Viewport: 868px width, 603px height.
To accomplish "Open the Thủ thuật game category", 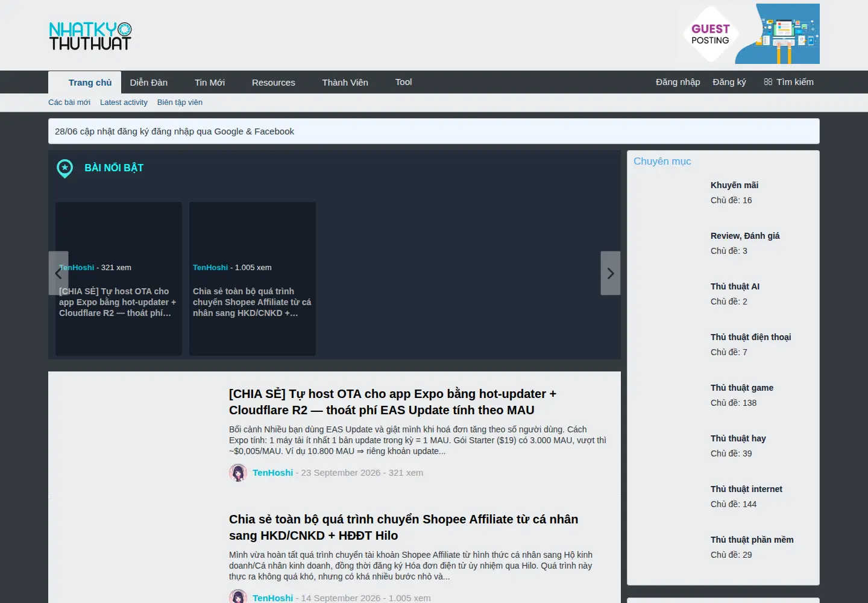I will tap(742, 388).
